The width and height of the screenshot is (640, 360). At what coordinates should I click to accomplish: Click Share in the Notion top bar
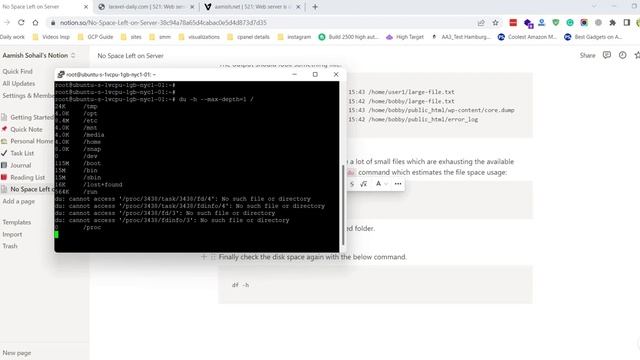587,56
